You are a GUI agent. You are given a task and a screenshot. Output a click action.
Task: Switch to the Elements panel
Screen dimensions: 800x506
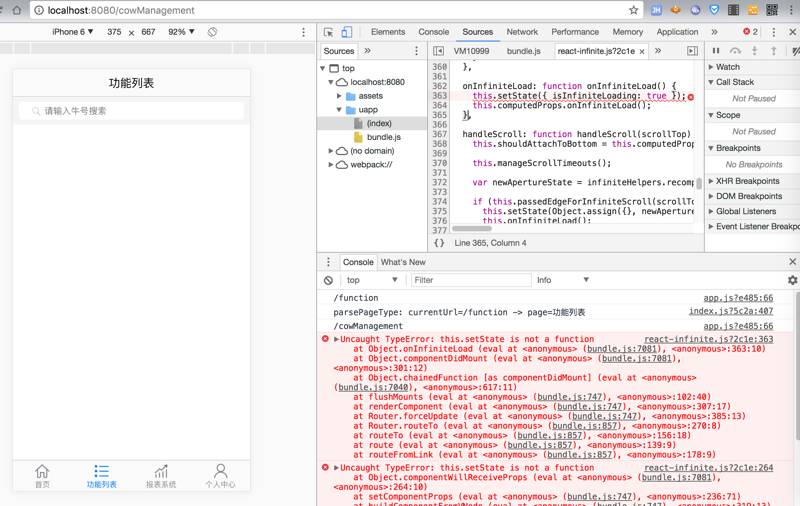(388, 32)
